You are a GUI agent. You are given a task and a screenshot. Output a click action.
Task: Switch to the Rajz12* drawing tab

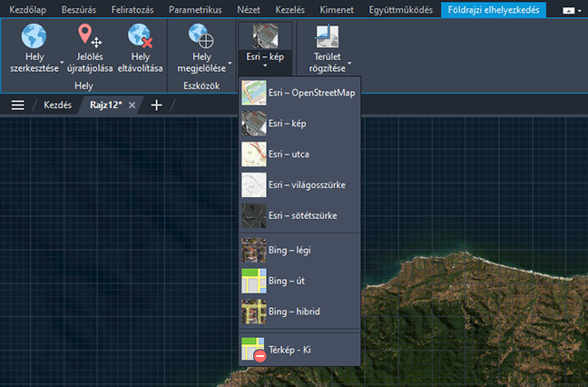point(106,105)
